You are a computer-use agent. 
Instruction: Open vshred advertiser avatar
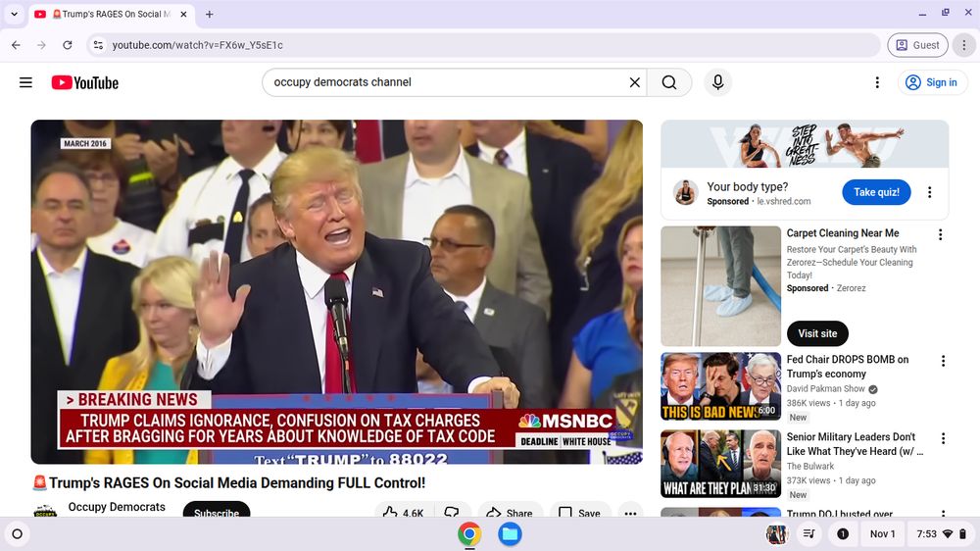coord(686,192)
